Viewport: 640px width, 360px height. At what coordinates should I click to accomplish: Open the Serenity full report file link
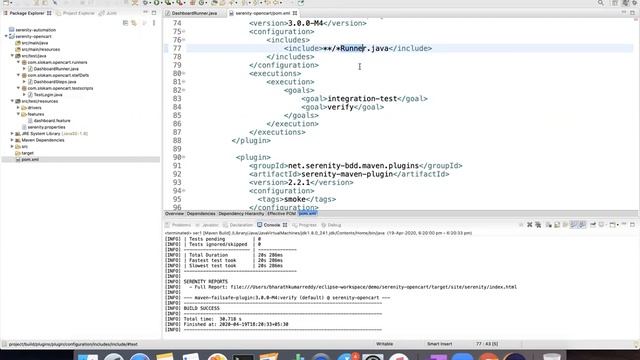[373, 287]
